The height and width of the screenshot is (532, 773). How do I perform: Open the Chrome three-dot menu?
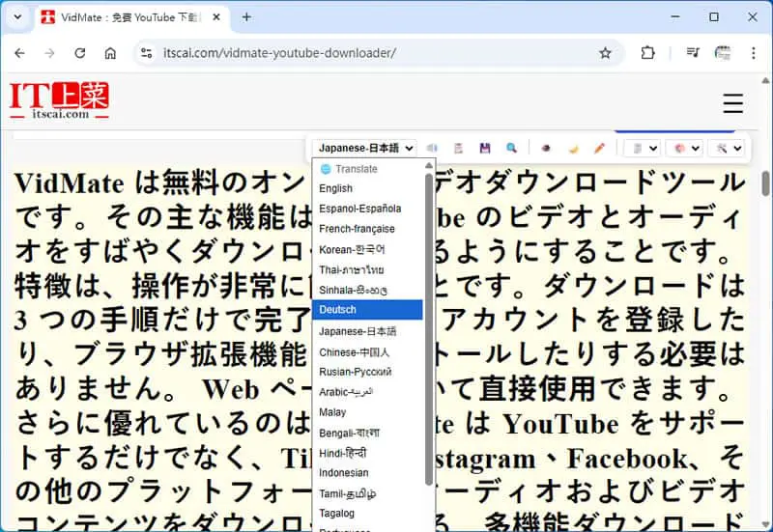point(754,53)
